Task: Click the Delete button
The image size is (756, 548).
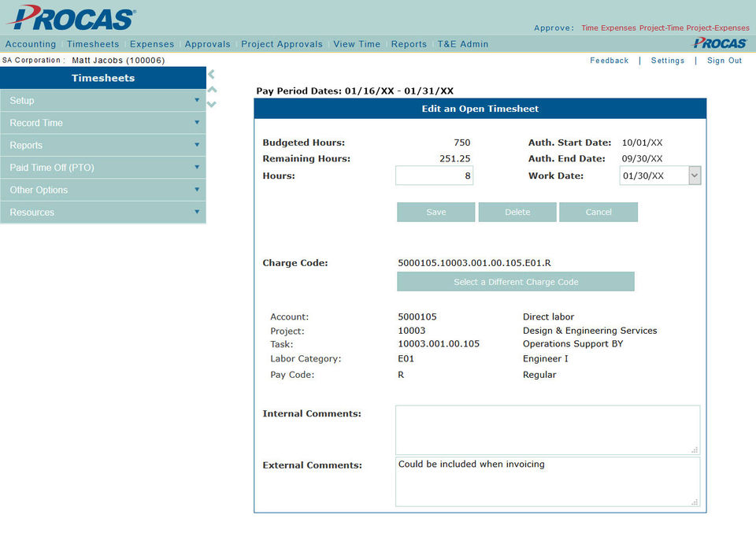Action: coord(517,212)
